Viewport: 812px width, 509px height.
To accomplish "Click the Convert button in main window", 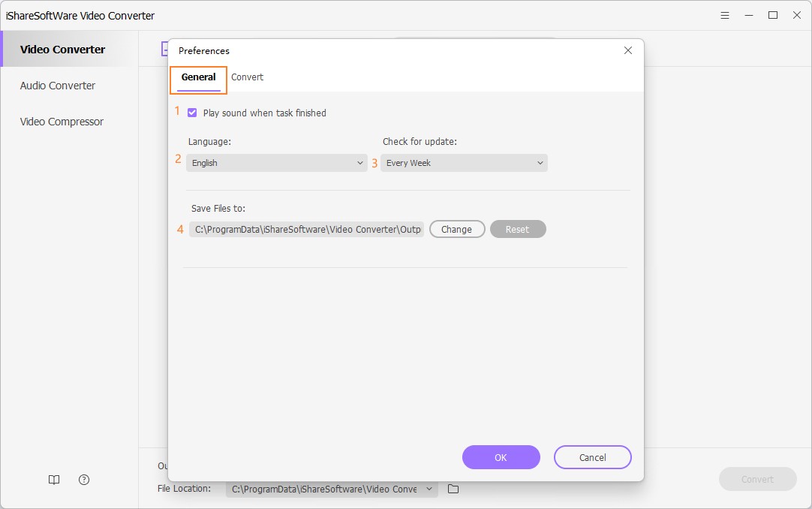I will [x=758, y=480].
